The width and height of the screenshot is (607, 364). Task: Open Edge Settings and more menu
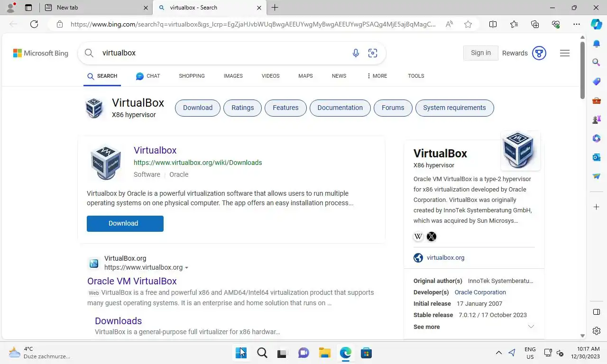click(577, 24)
